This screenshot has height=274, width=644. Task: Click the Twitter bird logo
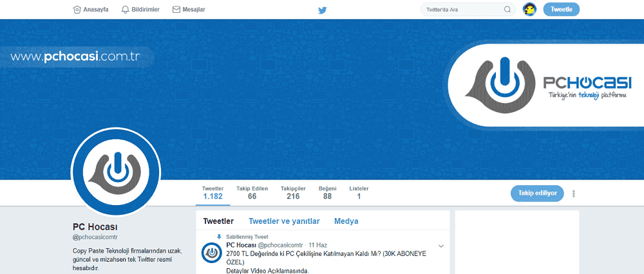[x=323, y=10]
